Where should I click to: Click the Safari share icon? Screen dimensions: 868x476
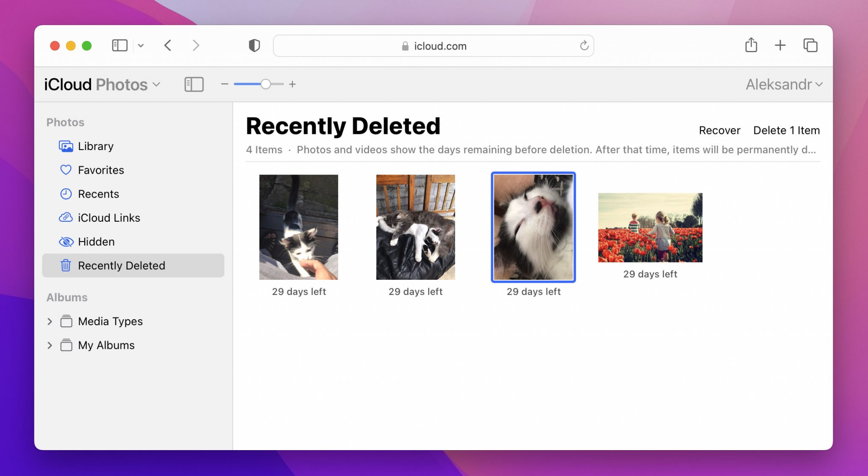751,45
